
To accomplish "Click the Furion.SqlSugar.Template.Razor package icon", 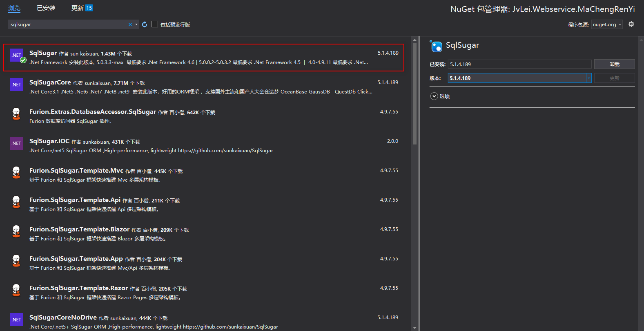I will 16,290.
